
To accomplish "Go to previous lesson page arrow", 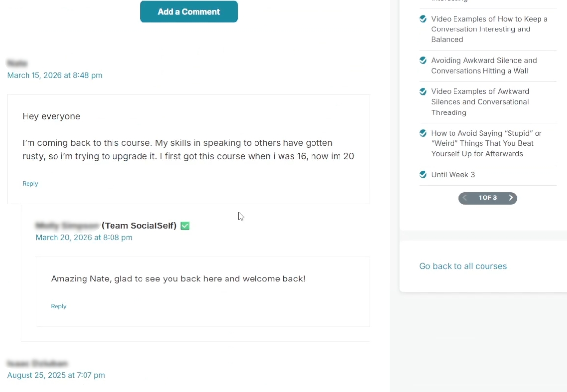I will point(465,198).
